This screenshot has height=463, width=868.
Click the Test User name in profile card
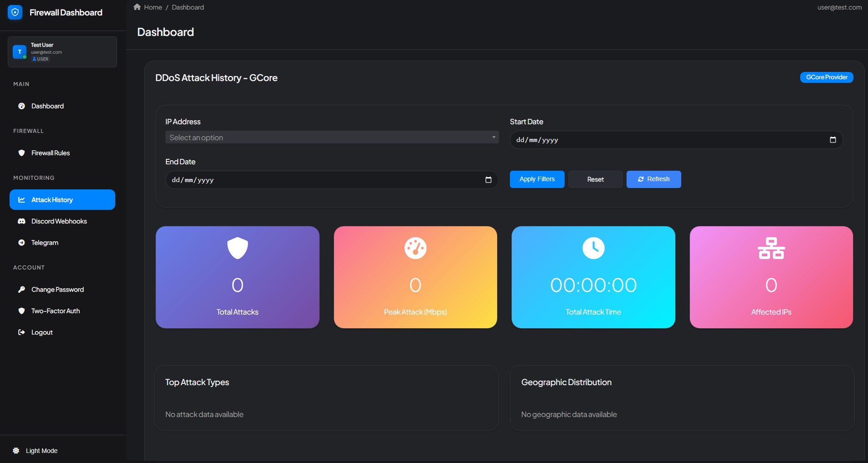tap(42, 45)
